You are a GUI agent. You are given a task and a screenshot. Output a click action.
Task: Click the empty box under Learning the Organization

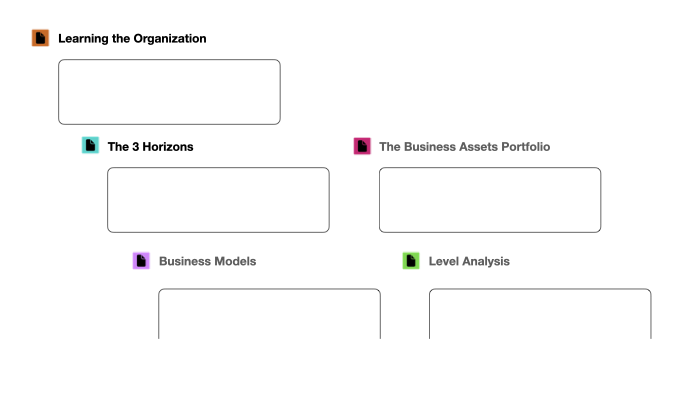(169, 92)
